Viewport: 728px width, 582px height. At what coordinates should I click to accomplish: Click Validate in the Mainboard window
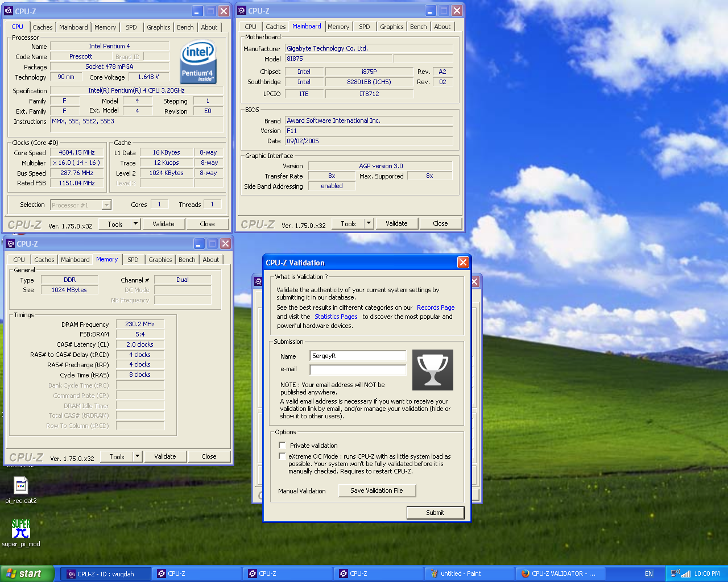coord(396,223)
